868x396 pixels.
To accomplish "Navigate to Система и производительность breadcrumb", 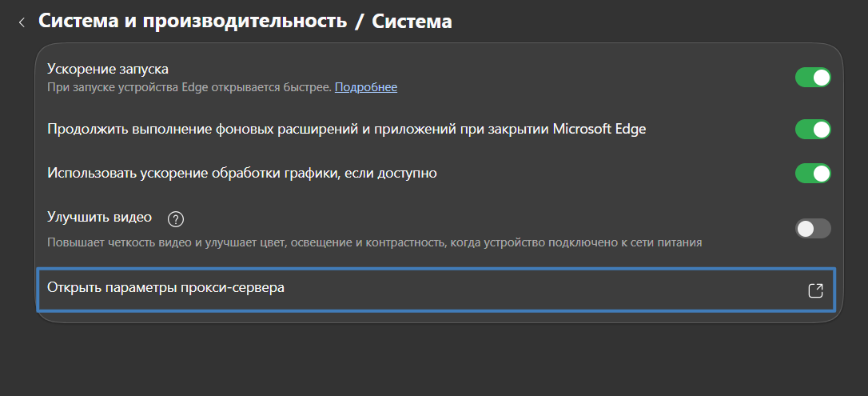I will [x=192, y=22].
